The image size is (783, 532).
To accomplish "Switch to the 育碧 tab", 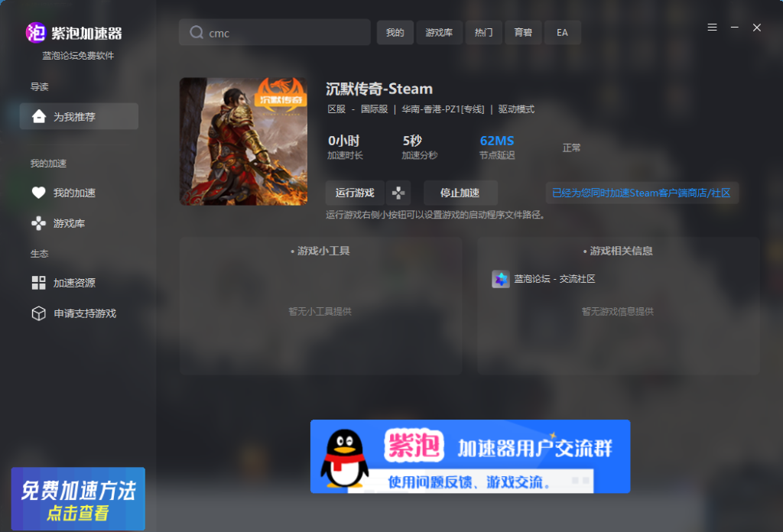I will click(x=523, y=32).
